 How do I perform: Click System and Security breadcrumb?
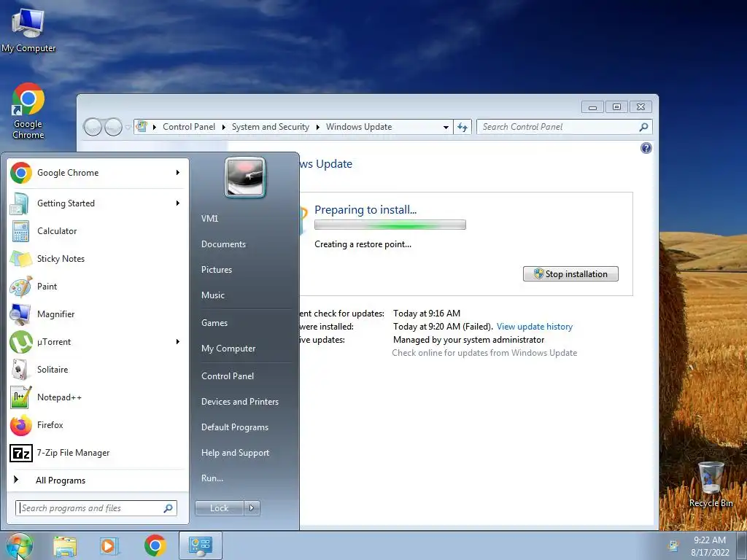click(271, 127)
